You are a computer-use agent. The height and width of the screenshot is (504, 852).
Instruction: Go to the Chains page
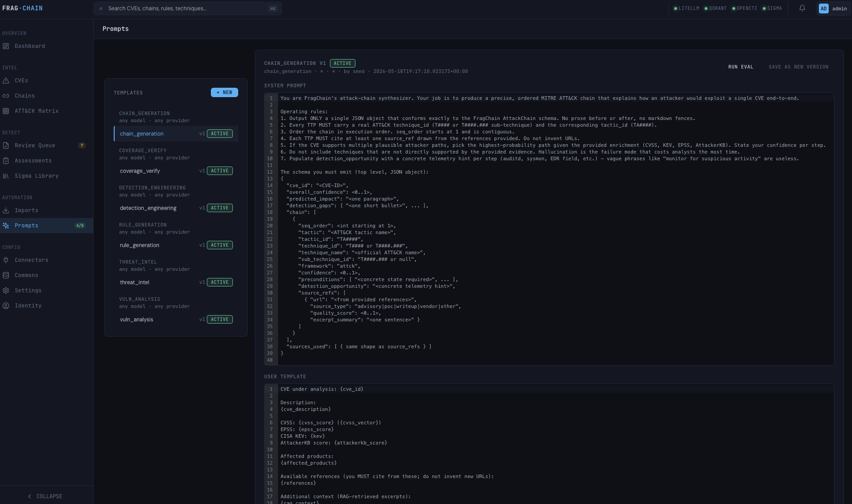pos(47,96)
